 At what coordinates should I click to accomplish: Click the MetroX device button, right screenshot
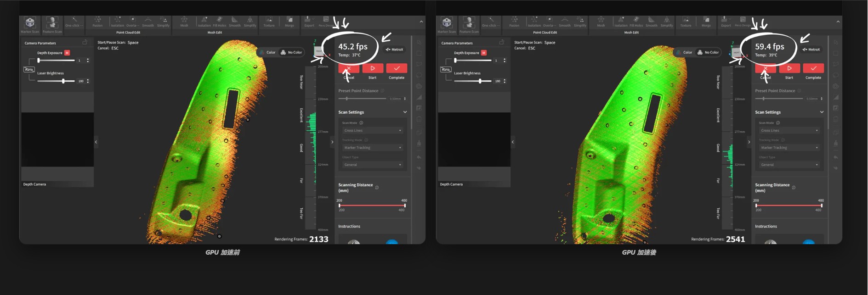click(811, 50)
